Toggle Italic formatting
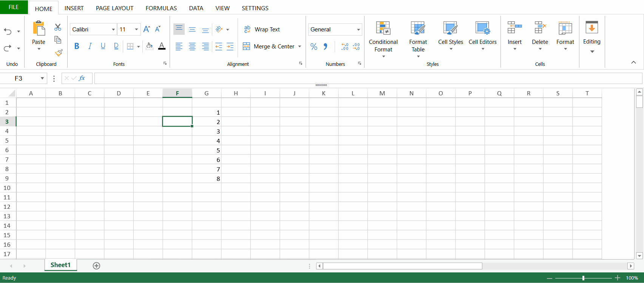This screenshot has height=283, width=644. [90, 46]
